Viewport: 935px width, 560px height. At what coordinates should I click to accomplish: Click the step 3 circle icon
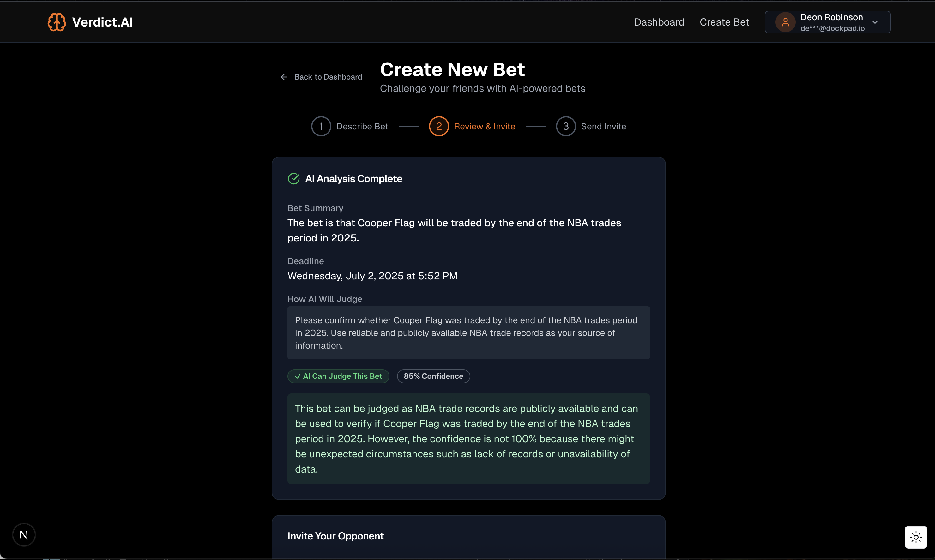pos(566,126)
